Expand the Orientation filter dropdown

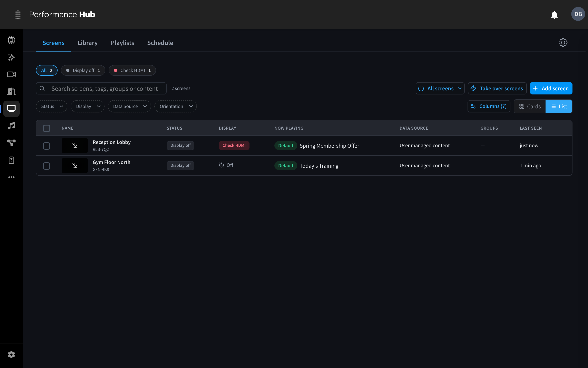175,106
